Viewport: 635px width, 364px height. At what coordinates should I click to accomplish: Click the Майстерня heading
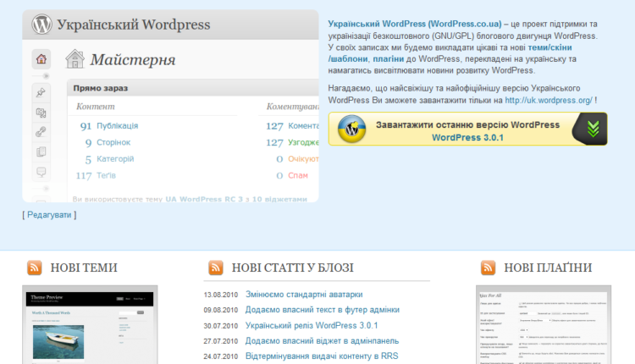point(133,60)
